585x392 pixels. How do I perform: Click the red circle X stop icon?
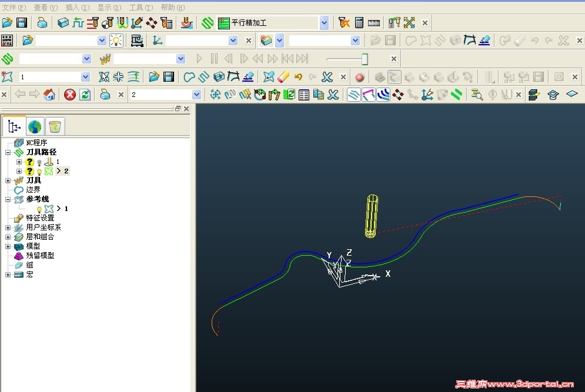(x=70, y=95)
